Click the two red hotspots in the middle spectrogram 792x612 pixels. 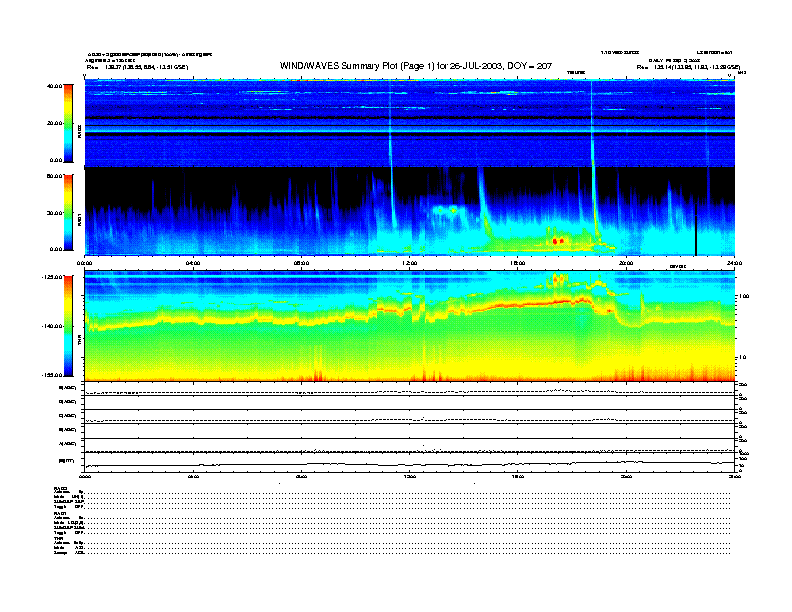click(558, 241)
